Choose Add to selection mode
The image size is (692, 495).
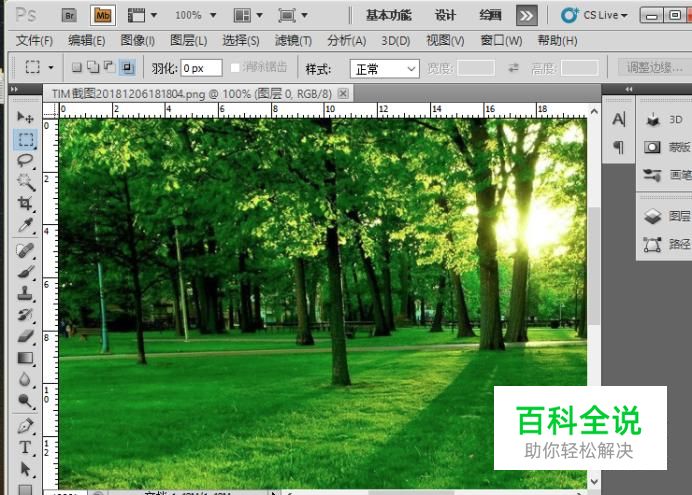click(x=93, y=67)
